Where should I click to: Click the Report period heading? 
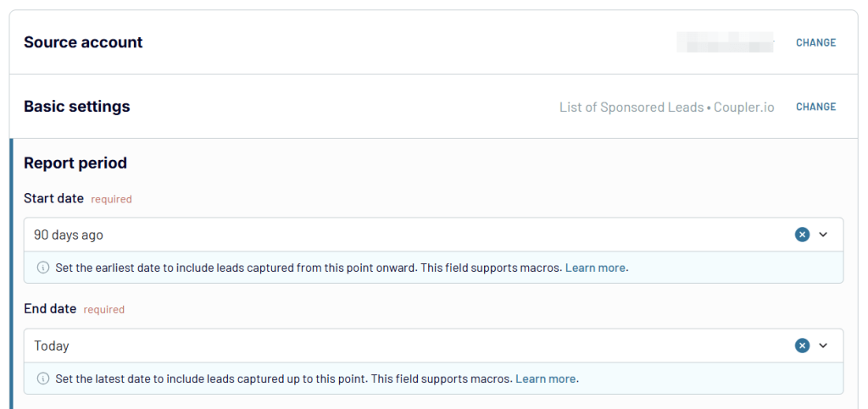click(x=75, y=163)
